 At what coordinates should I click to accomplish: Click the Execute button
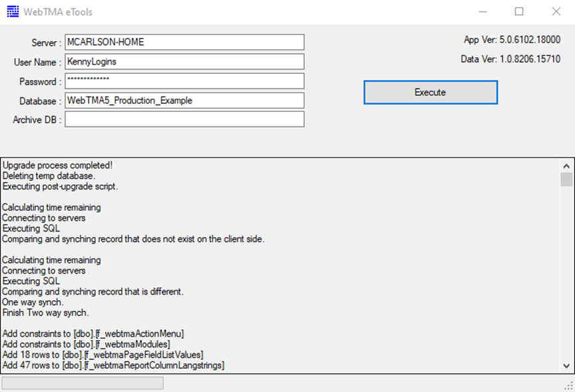point(430,92)
